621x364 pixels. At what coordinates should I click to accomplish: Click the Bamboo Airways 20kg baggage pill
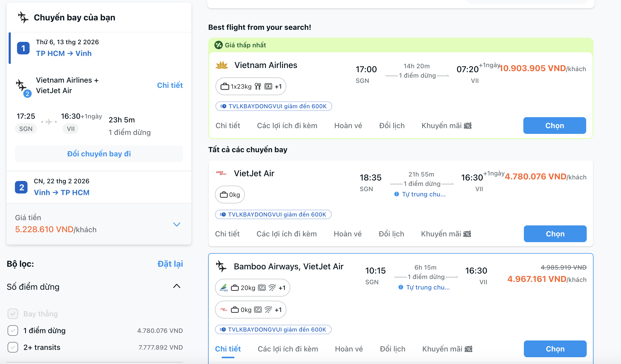[252, 288]
